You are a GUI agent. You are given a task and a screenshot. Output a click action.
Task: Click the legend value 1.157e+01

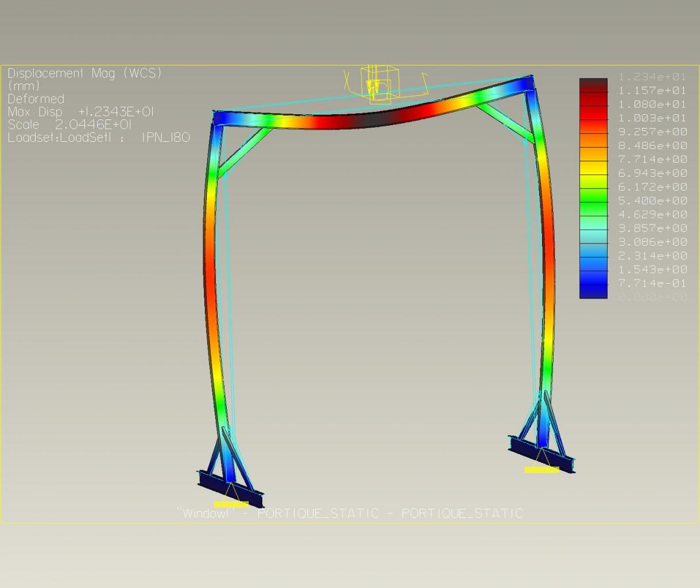coord(653,91)
